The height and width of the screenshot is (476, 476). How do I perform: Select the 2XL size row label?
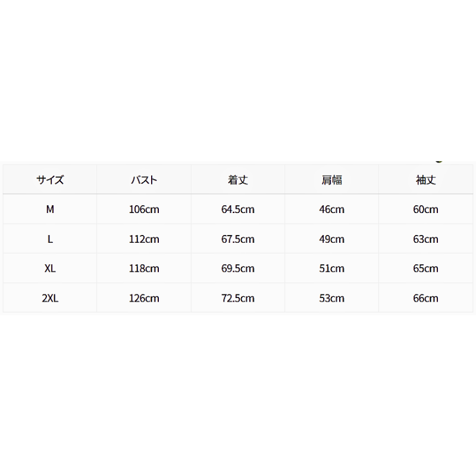point(50,298)
